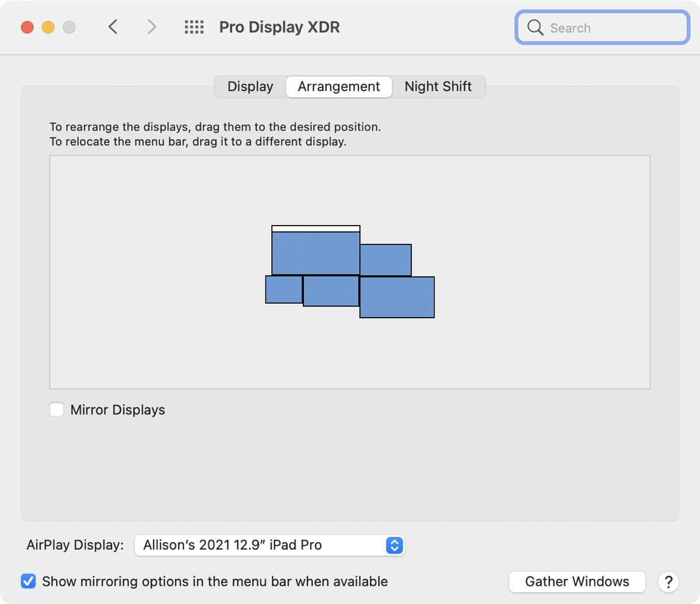Viewport: 700px width, 604px height.
Task: Select the display right of the primary display
Action: pos(386,260)
